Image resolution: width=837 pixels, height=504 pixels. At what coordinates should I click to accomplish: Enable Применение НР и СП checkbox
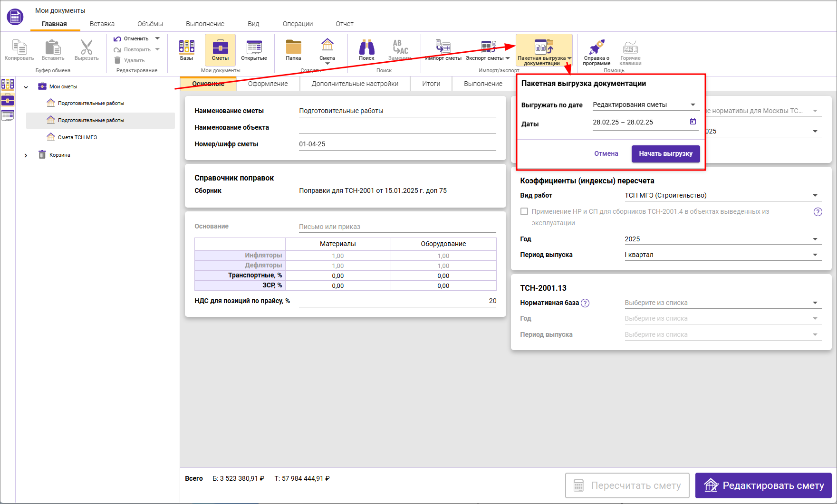(524, 211)
